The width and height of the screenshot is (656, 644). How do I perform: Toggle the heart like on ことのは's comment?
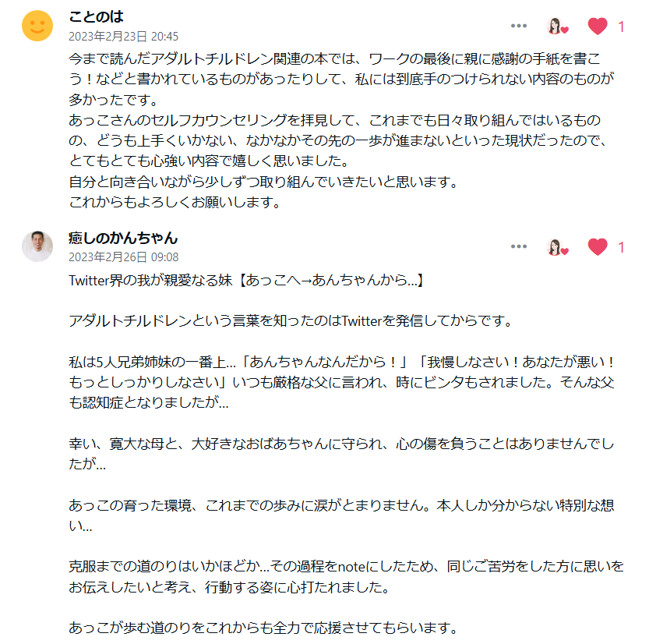[598, 27]
